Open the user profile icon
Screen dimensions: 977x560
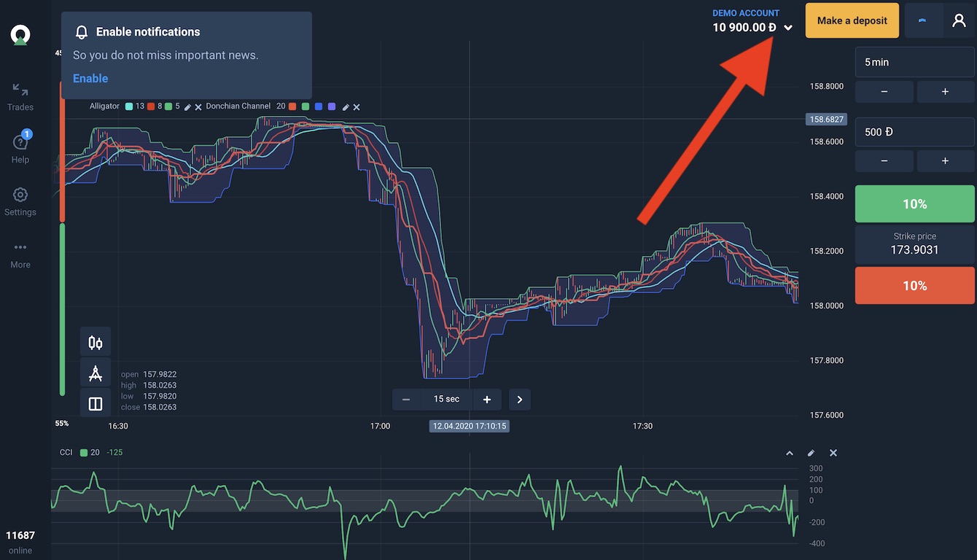click(959, 20)
